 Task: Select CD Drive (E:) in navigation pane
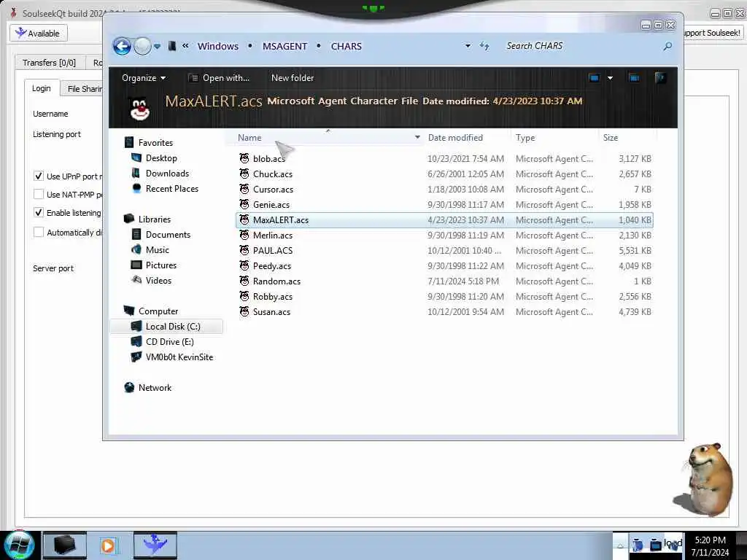(169, 341)
